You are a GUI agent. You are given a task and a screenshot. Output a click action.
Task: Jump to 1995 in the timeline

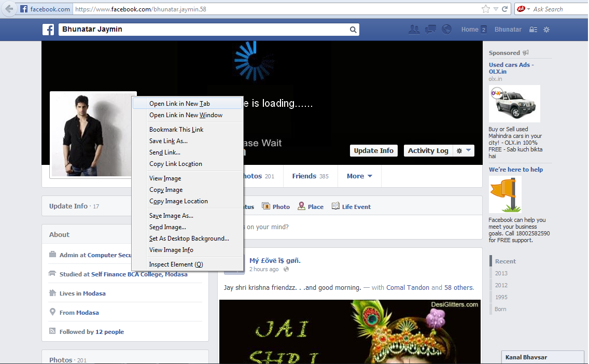pyautogui.click(x=501, y=297)
